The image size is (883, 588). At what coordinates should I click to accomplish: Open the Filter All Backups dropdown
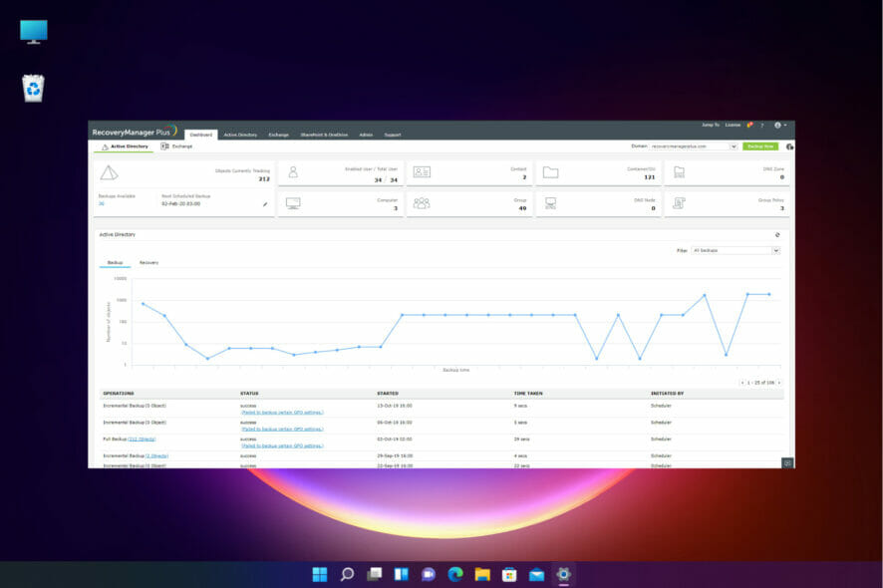point(736,250)
